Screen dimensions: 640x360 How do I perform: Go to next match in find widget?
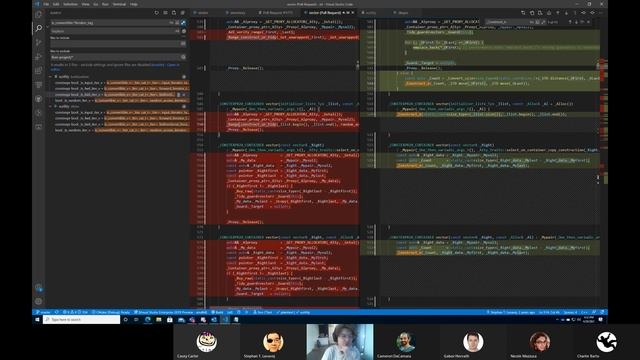point(576,22)
